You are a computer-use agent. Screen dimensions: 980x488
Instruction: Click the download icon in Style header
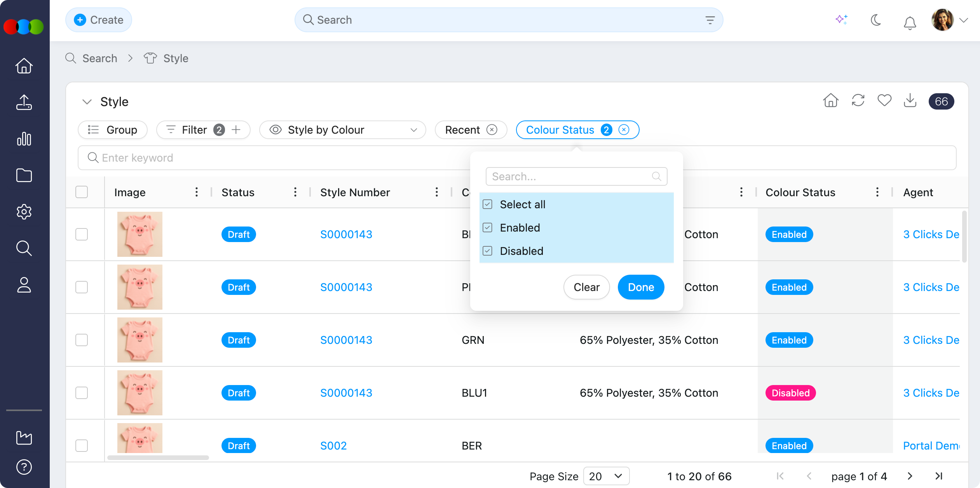(910, 101)
